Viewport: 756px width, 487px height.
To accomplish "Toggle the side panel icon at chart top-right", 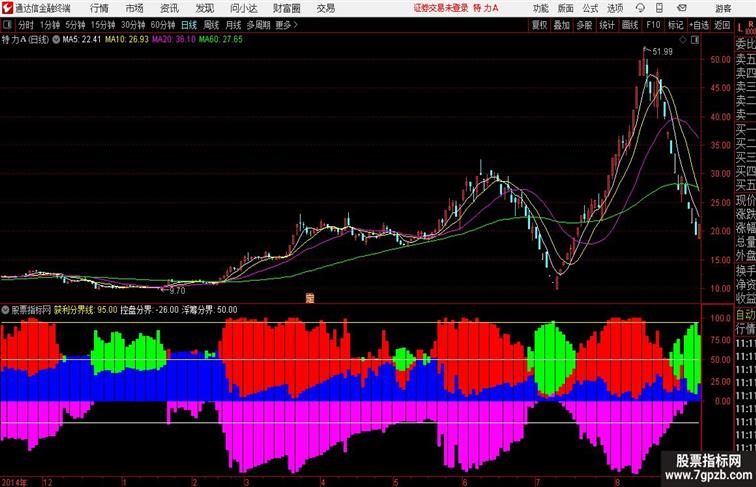I will pyautogui.click(x=695, y=40).
